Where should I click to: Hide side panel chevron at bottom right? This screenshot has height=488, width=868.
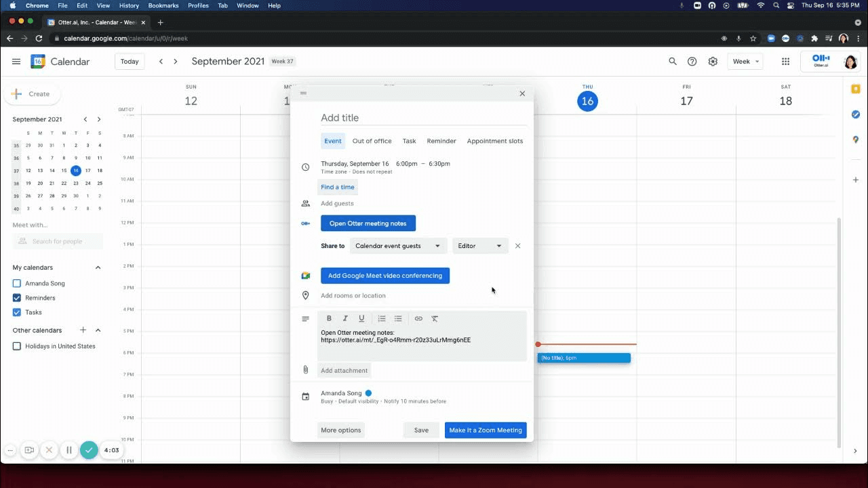click(855, 451)
